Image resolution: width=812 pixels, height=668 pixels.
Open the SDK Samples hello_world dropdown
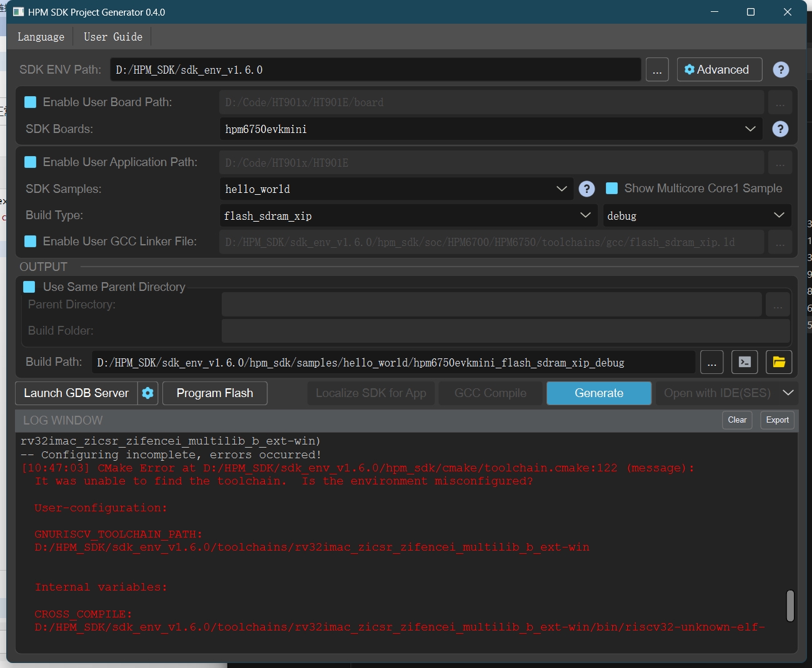[x=395, y=189]
